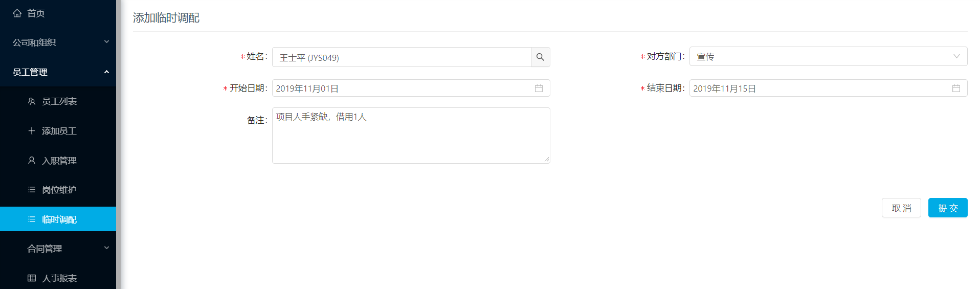Open the end date calendar icon
980x289 pixels.
pos(956,88)
